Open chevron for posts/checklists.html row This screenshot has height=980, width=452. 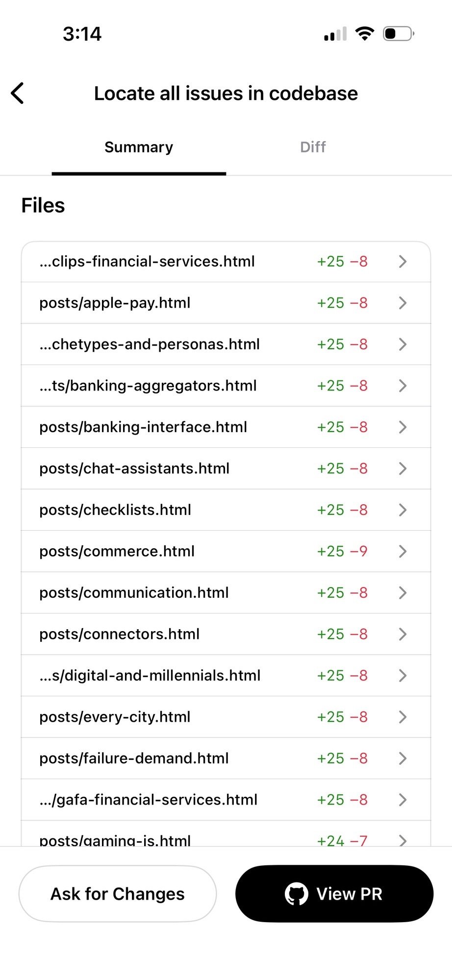click(402, 510)
